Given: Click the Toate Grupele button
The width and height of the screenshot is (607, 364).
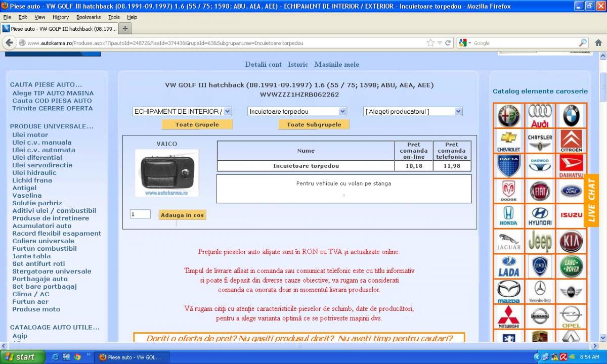Looking at the screenshot, I should [197, 124].
